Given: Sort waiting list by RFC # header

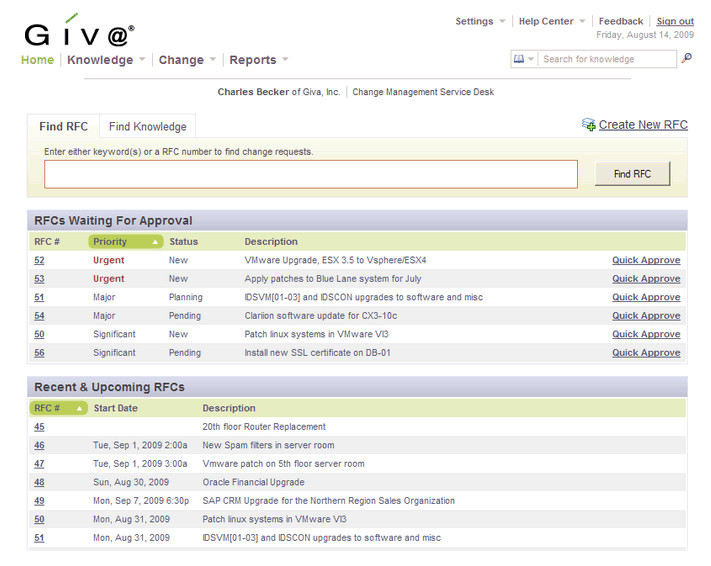Looking at the screenshot, I should 47,242.
